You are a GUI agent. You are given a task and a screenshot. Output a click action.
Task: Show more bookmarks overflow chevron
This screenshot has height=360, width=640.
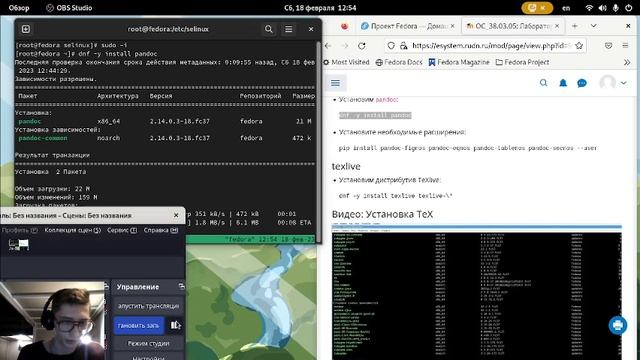click(627, 62)
